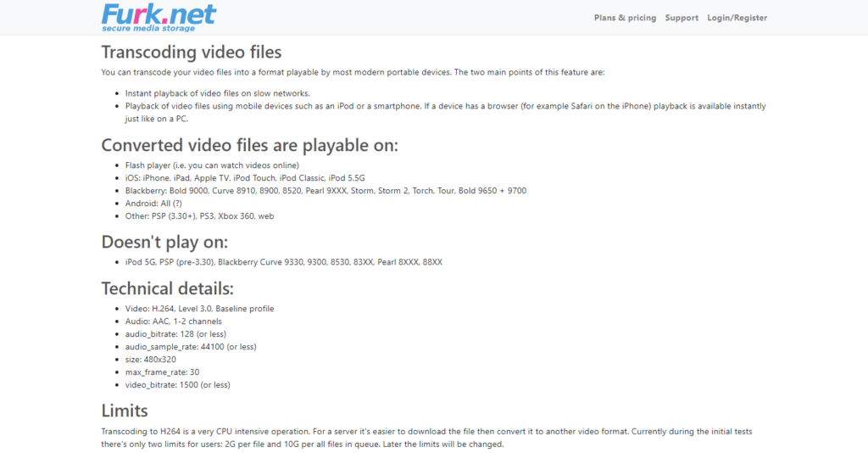
Task: Click the Furk.net logo
Action: 159,18
